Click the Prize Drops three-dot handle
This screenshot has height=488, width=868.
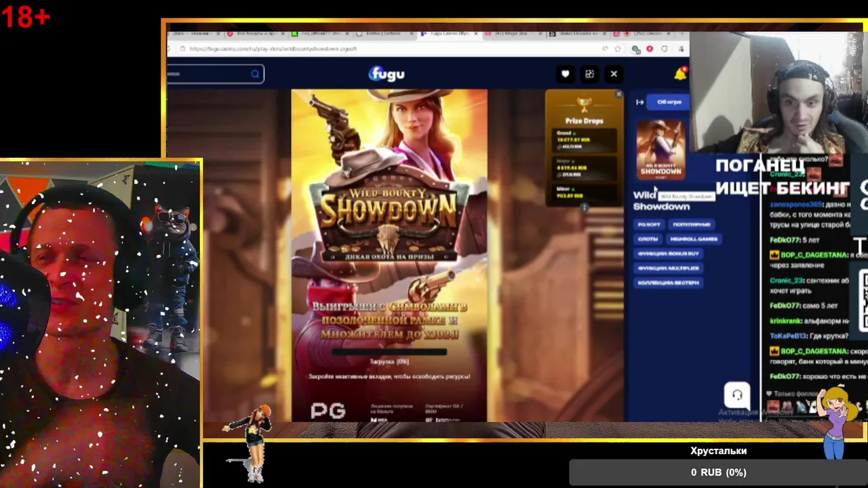pyautogui.click(x=585, y=207)
